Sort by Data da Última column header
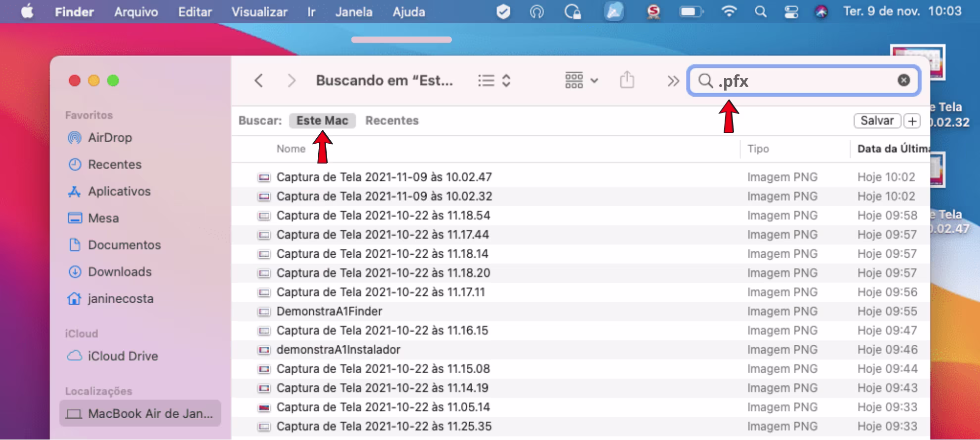The height and width of the screenshot is (440, 980). tap(893, 149)
